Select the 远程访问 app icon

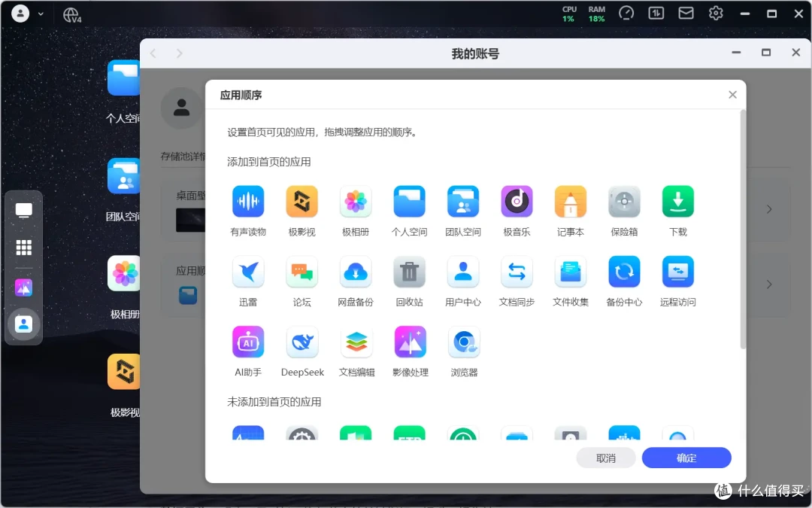click(678, 272)
